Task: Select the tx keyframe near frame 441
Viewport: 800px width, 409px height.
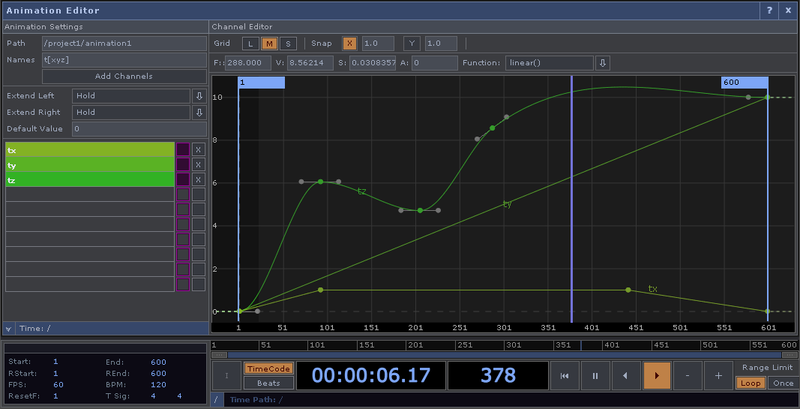Action: tap(628, 290)
